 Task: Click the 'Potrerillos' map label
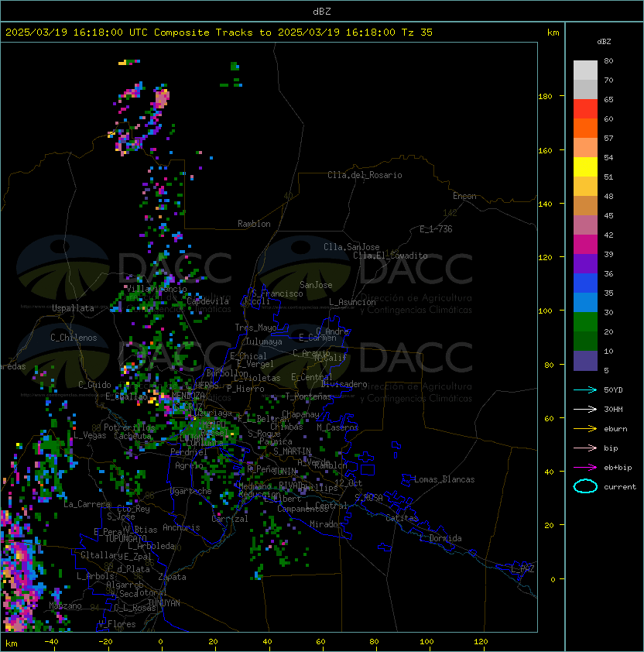[129, 427]
